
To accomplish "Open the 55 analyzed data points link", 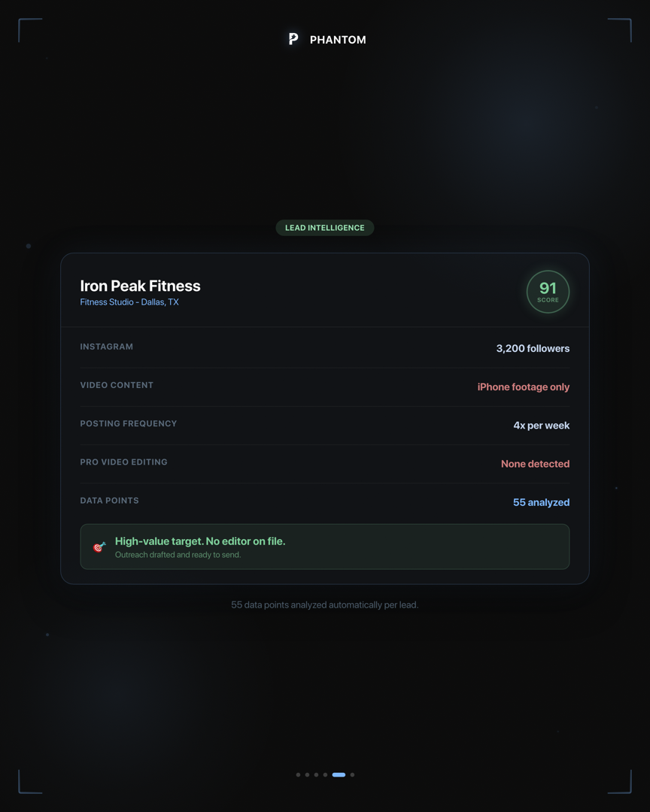I will [541, 502].
